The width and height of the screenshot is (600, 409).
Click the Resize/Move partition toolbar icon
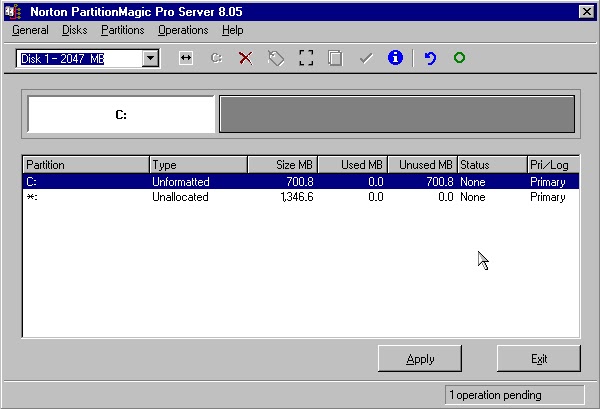[x=186, y=58]
